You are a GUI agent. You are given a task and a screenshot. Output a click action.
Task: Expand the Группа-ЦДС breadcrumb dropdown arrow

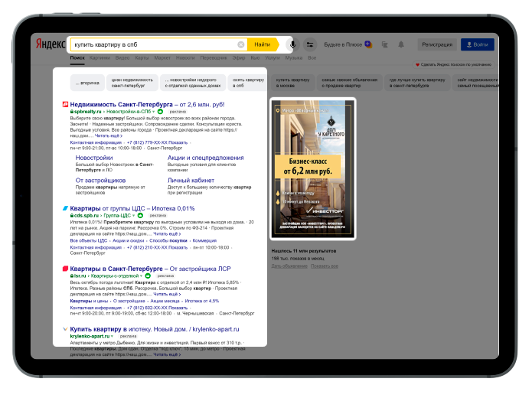click(x=135, y=216)
